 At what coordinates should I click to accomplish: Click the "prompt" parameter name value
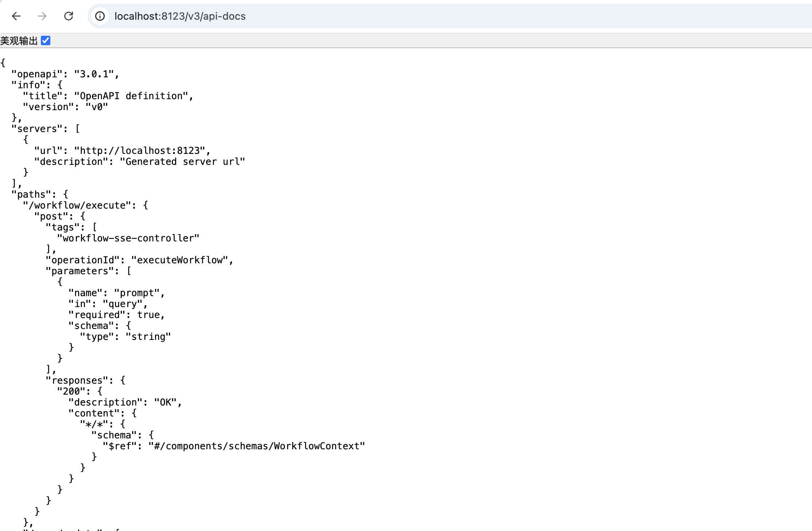tap(137, 293)
